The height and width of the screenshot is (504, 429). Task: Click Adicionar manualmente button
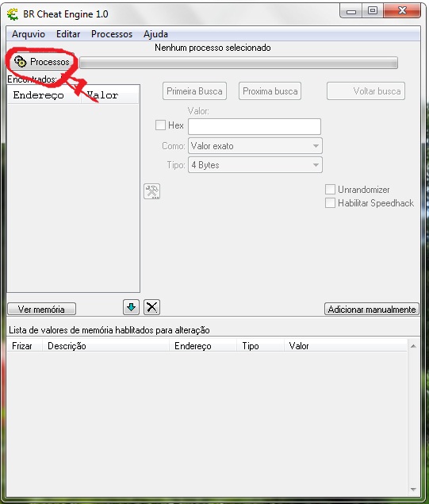point(372,310)
